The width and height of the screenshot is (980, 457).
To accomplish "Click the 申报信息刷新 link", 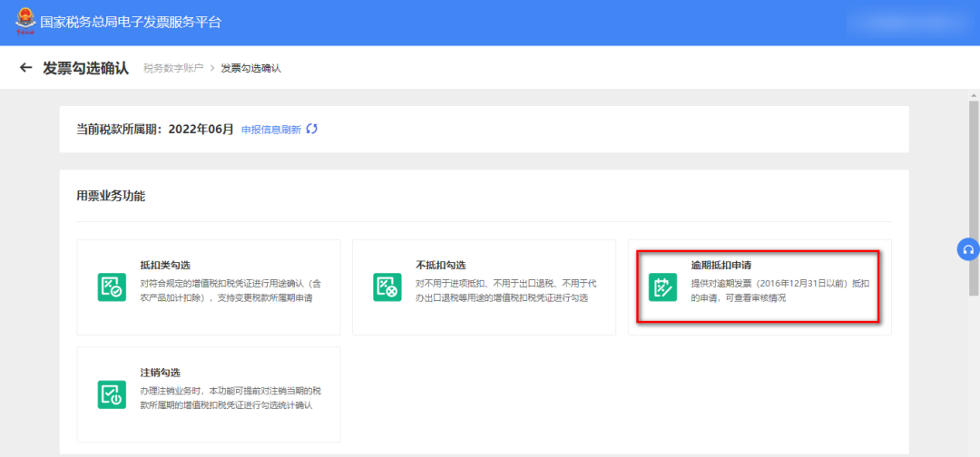I will pyautogui.click(x=270, y=130).
